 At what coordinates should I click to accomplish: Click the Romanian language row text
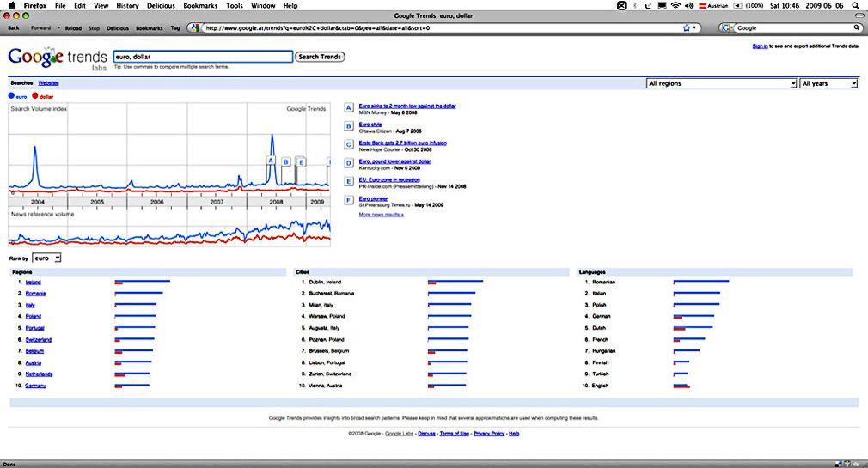coord(603,283)
